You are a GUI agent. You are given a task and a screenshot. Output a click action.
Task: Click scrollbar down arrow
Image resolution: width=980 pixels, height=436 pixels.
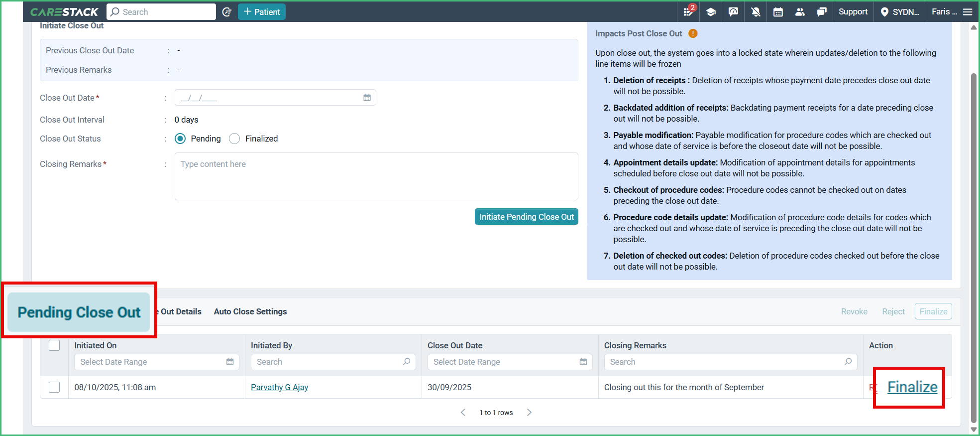coord(974,429)
